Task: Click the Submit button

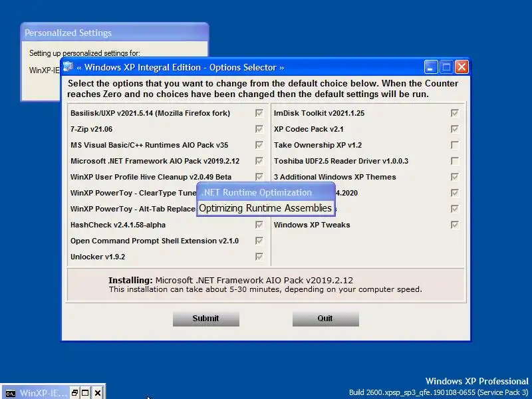Action: click(x=206, y=319)
